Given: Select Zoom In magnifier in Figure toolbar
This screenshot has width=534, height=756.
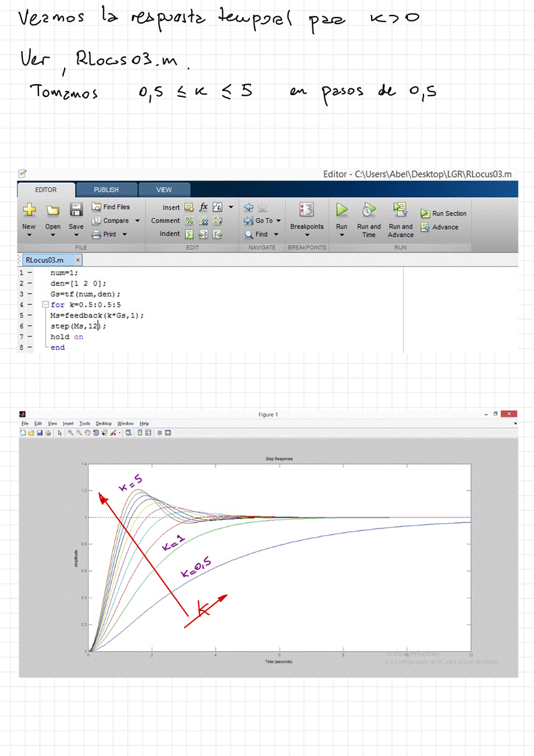Looking at the screenshot, I should (70, 433).
